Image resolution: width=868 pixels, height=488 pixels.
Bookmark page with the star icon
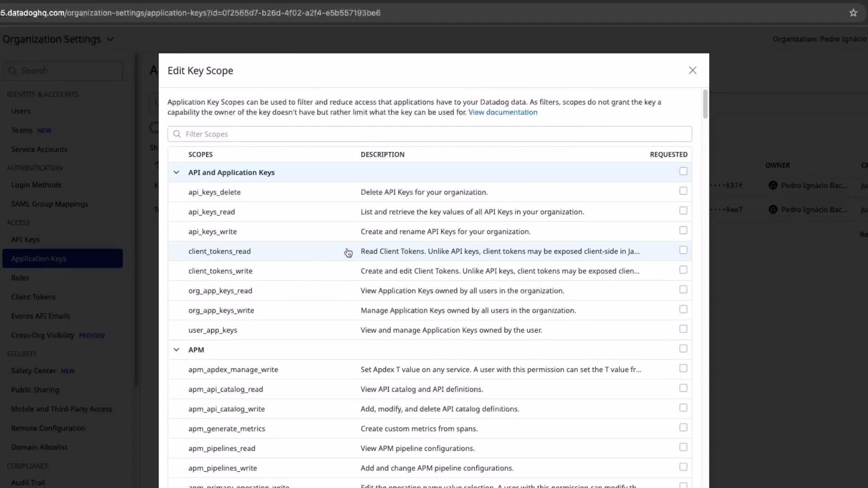pos(853,13)
